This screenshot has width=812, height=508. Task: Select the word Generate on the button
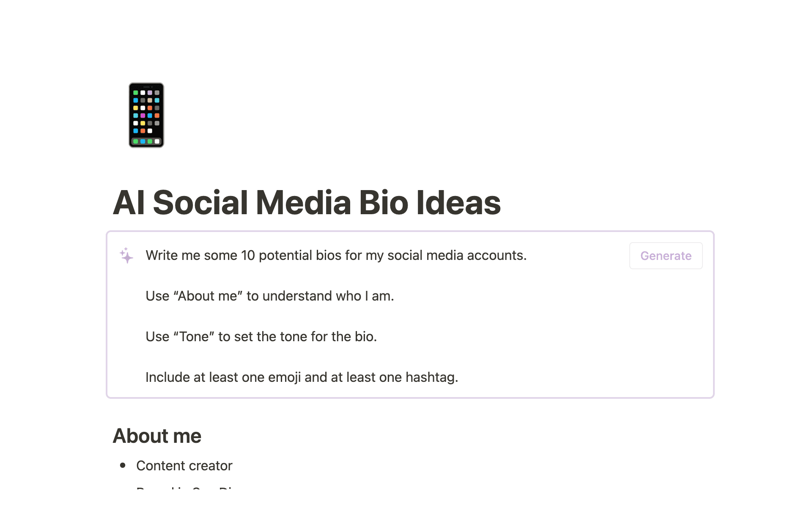coord(665,255)
